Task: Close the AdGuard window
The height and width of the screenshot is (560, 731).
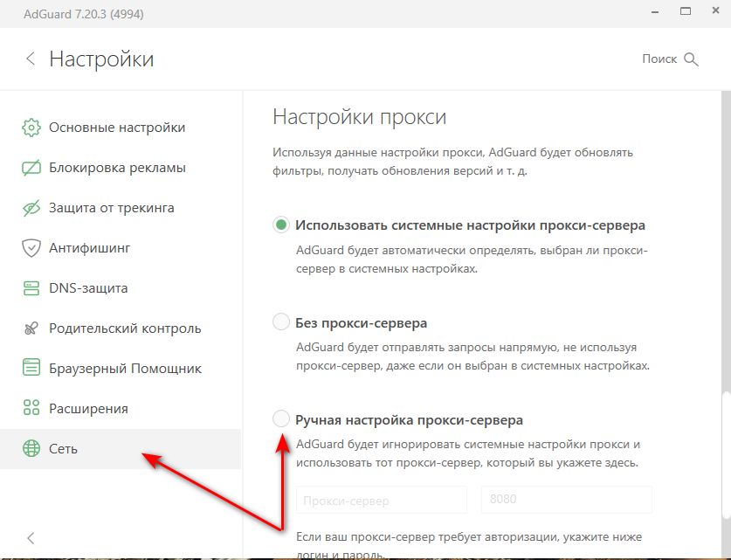Action: pos(715,10)
